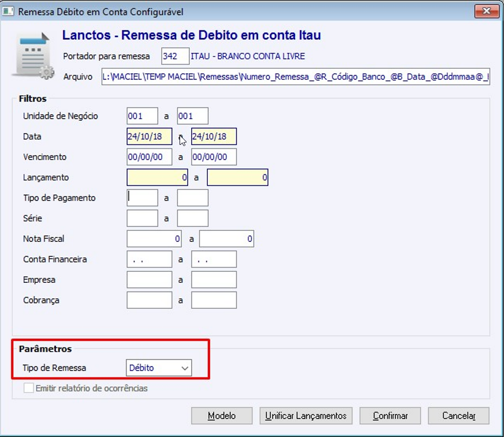The width and height of the screenshot is (504, 437).
Task: Click the Série end field
Action: point(192,218)
